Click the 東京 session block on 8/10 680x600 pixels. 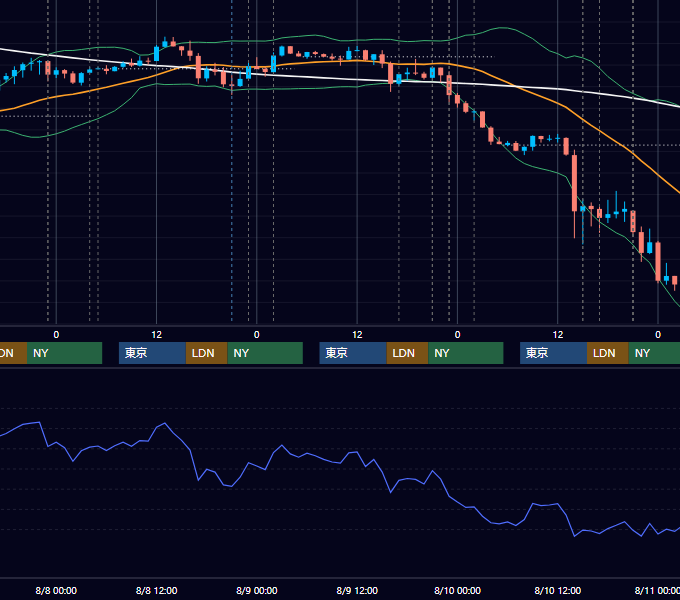tap(553, 353)
